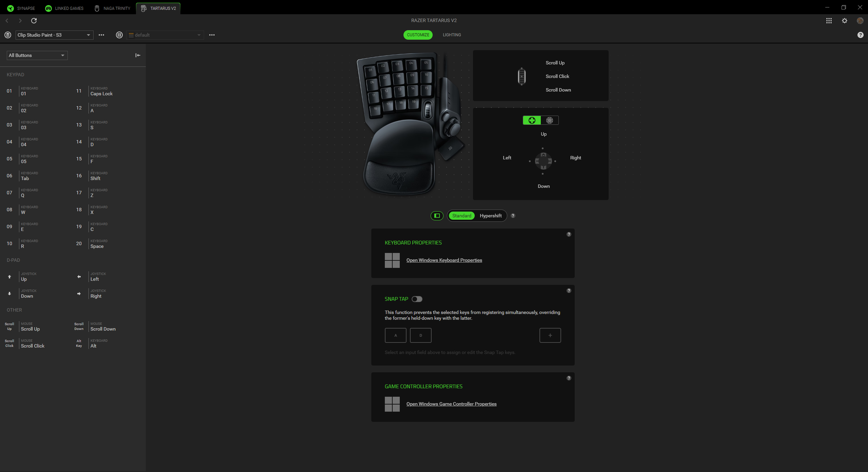Image resolution: width=868 pixels, height=472 pixels.
Task: Open the default keymap dropdown
Action: (x=165, y=35)
